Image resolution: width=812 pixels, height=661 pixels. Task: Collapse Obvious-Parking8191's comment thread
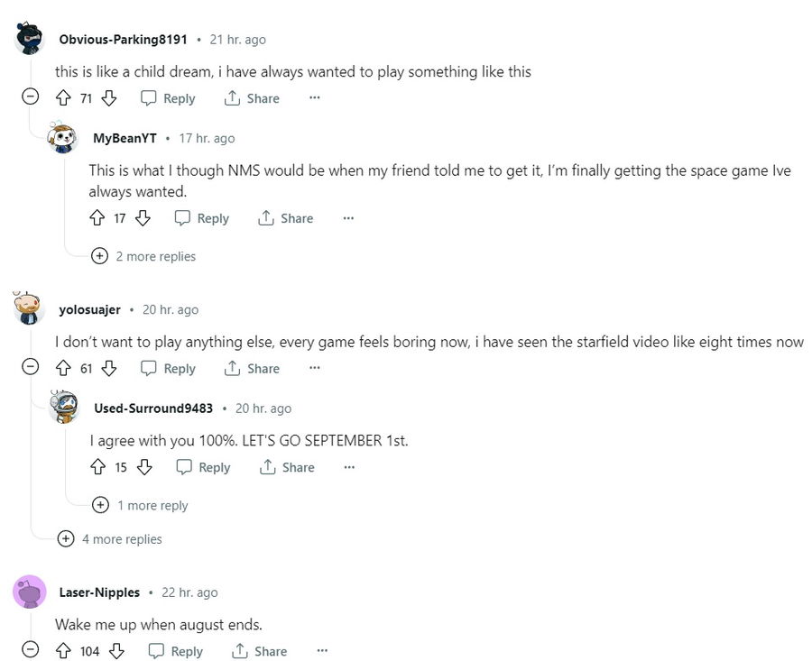click(x=31, y=97)
